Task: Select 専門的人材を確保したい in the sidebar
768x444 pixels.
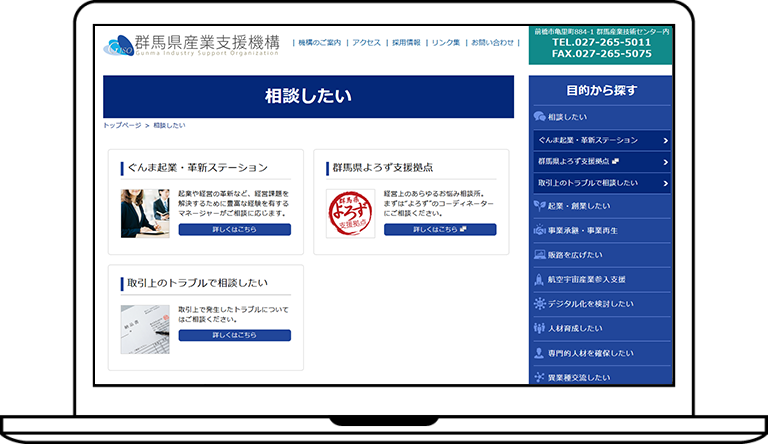Action: 602,353
